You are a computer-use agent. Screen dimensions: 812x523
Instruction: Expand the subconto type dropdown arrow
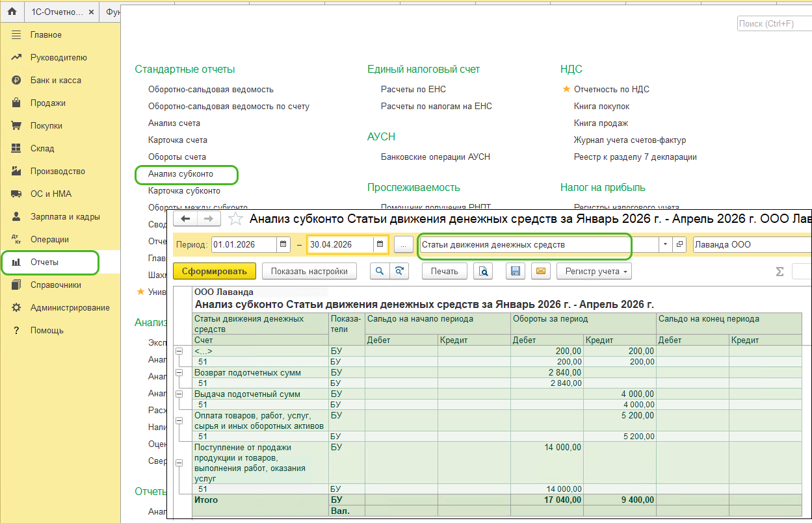click(664, 245)
